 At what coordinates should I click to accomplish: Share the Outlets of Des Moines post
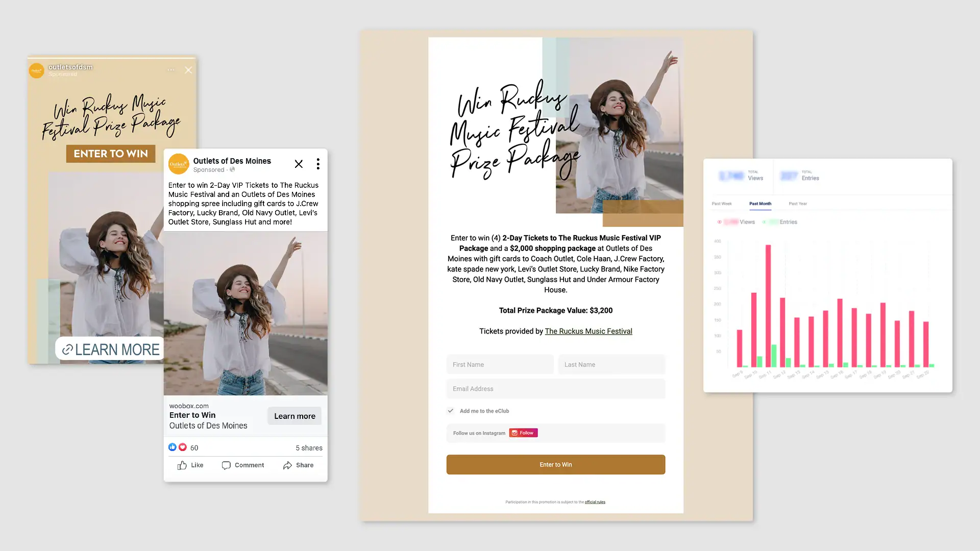[298, 465]
